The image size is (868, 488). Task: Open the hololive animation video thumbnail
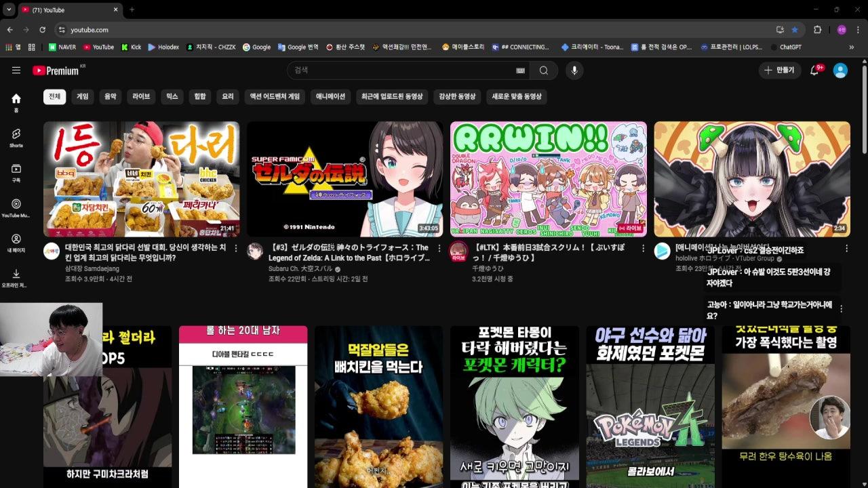751,179
